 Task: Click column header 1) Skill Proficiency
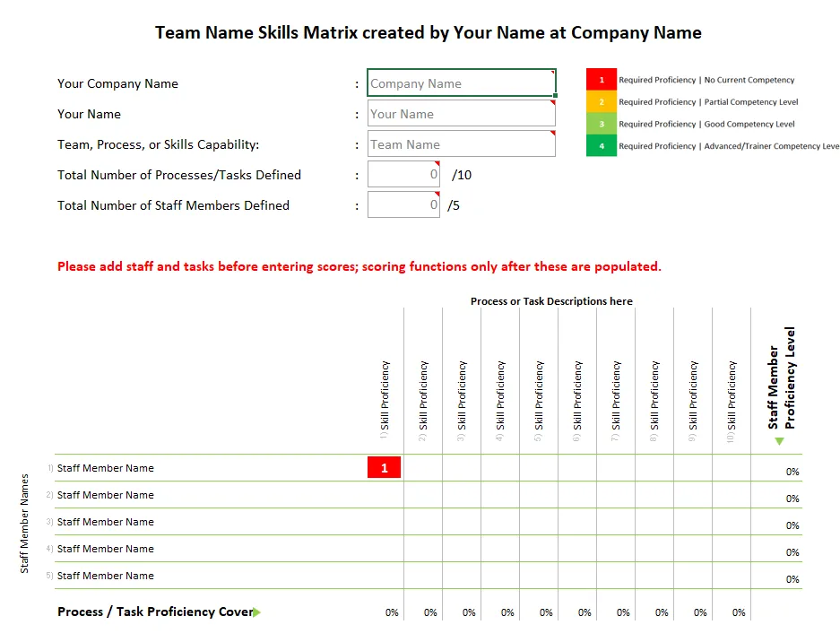(385, 400)
